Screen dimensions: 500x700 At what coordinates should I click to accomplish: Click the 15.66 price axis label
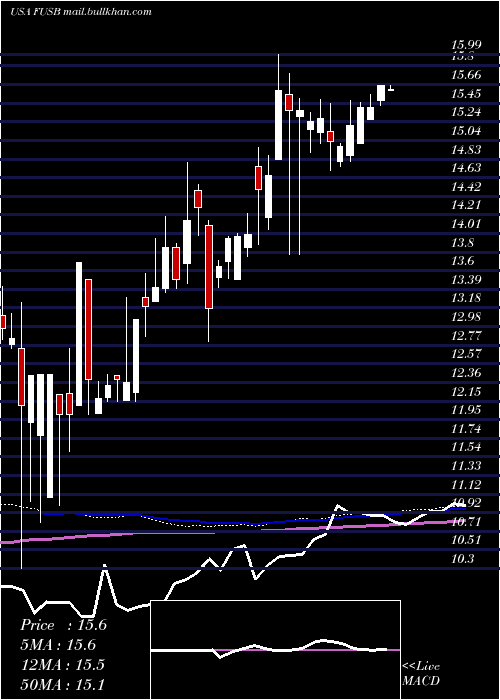[x=466, y=75]
